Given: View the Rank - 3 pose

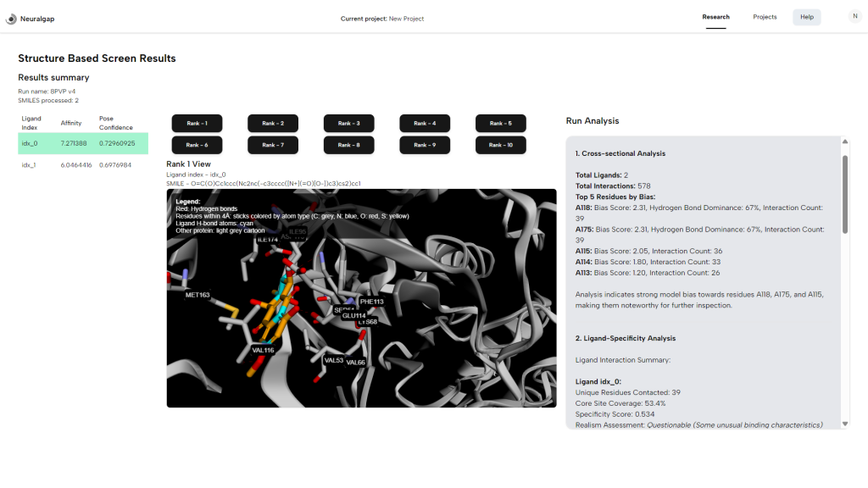Looking at the screenshot, I should [348, 123].
